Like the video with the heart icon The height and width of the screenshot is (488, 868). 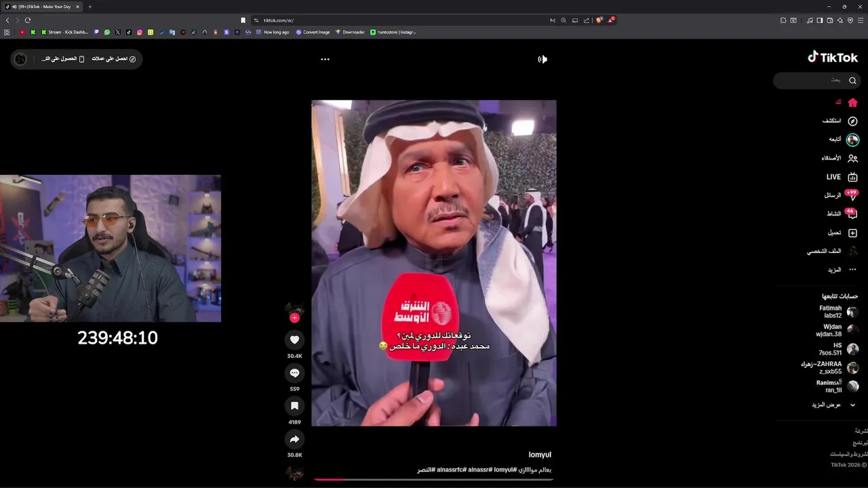point(294,340)
